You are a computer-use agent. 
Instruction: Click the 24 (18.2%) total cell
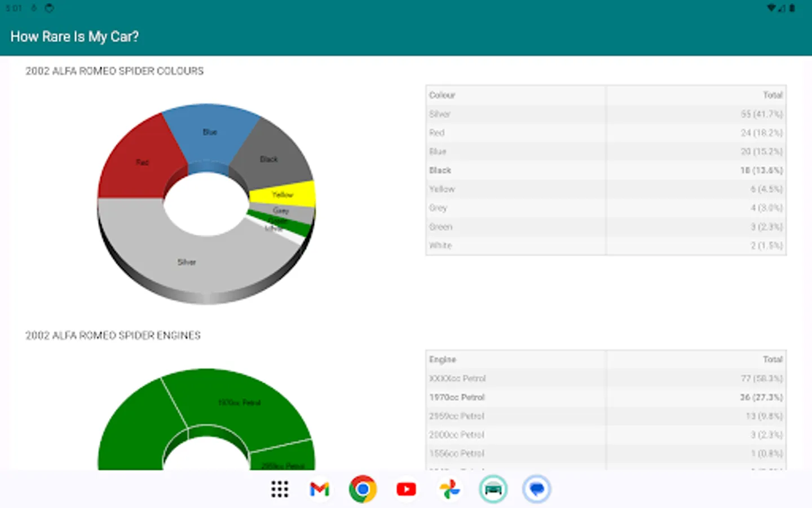click(x=696, y=133)
